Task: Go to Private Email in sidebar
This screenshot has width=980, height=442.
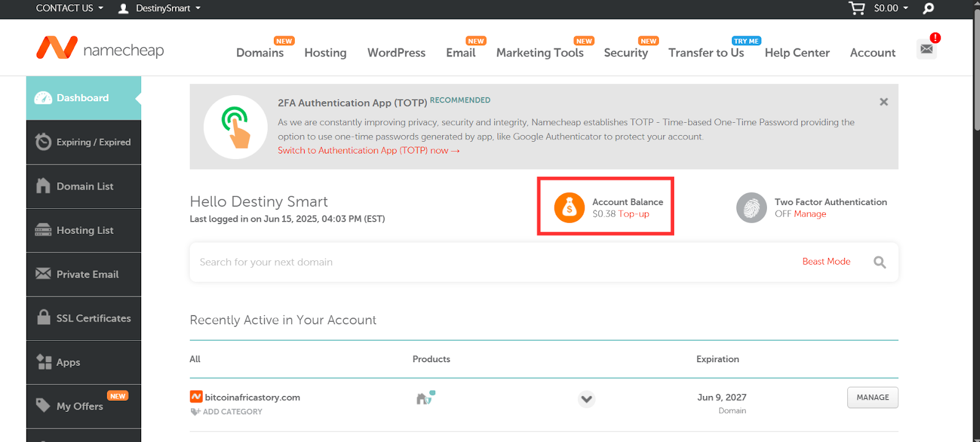Action: [84, 274]
